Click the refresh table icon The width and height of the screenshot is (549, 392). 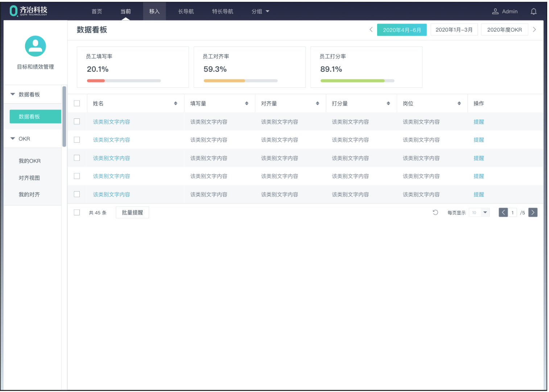(x=436, y=212)
